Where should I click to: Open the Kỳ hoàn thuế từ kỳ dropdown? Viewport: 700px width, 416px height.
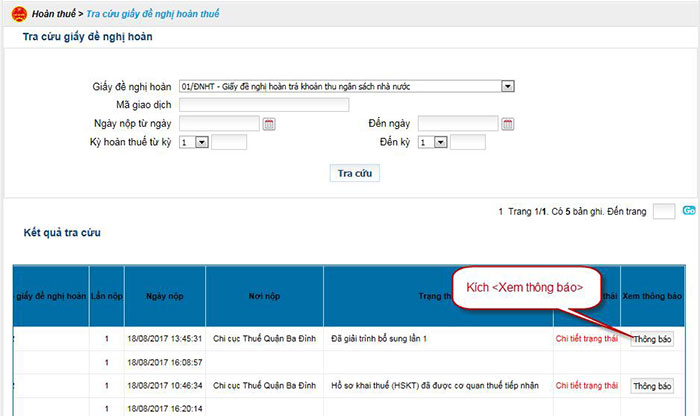(x=202, y=142)
